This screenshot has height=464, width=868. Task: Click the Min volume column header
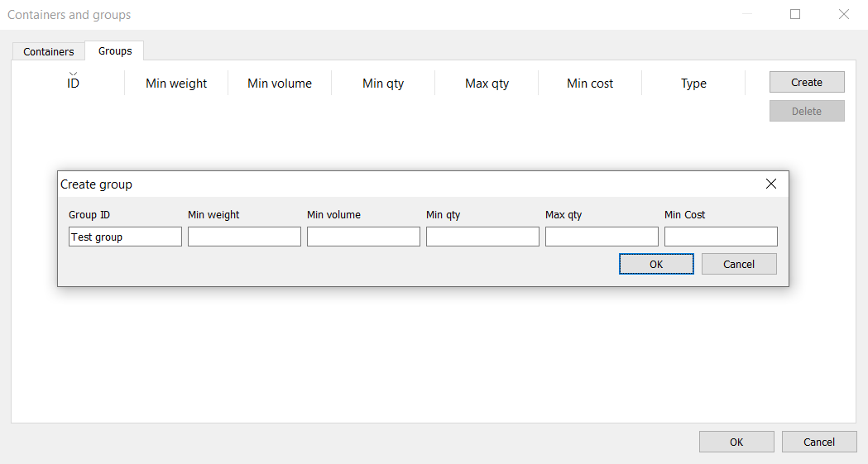click(x=280, y=83)
